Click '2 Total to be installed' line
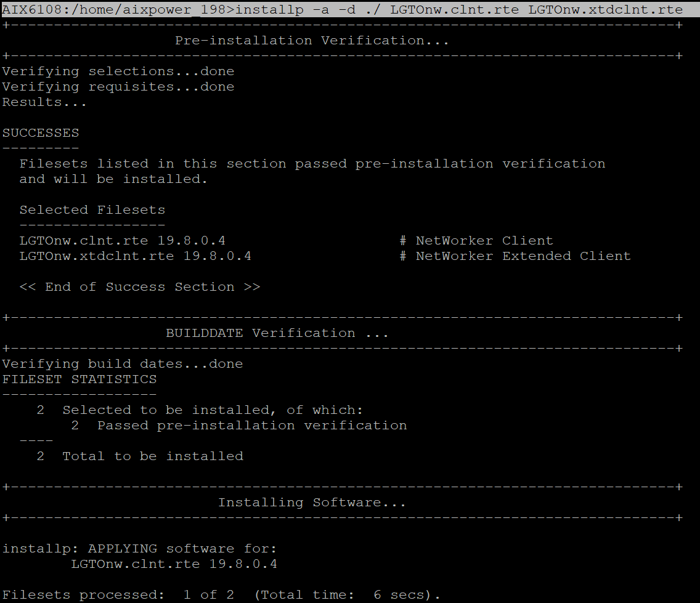 pos(140,456)
